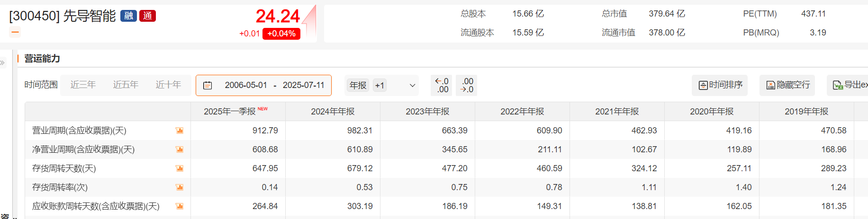Expand the +1 additional report types tag

380,85
